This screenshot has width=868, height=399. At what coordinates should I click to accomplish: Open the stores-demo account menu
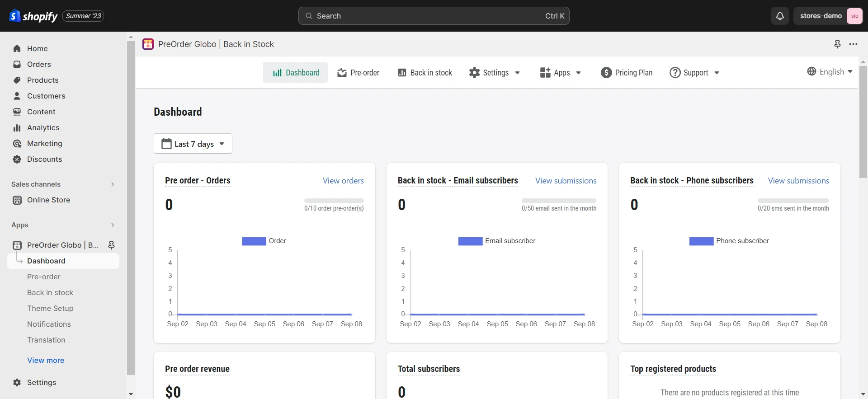828,16
